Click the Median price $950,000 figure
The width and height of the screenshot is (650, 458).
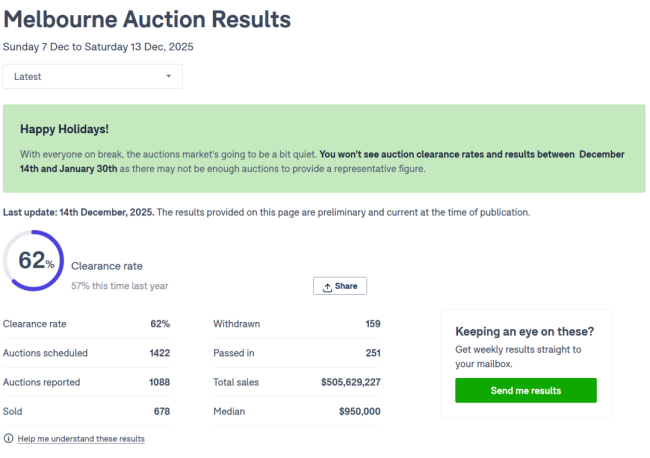358,411
